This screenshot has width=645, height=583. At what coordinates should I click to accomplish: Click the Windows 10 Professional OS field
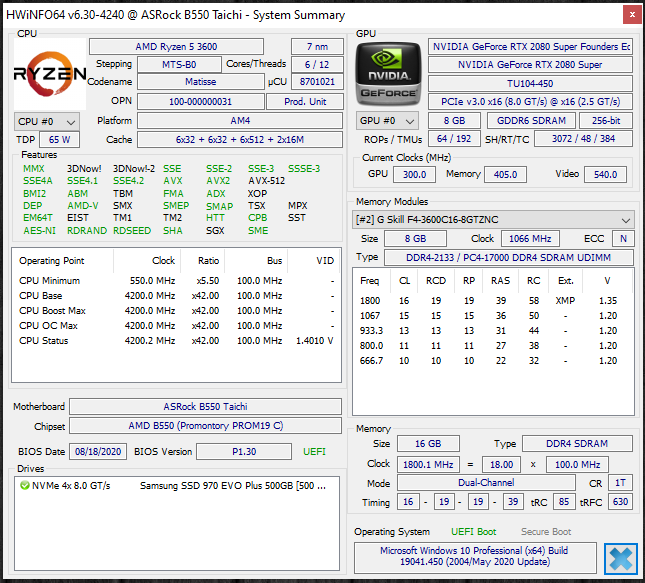[475, 556]
